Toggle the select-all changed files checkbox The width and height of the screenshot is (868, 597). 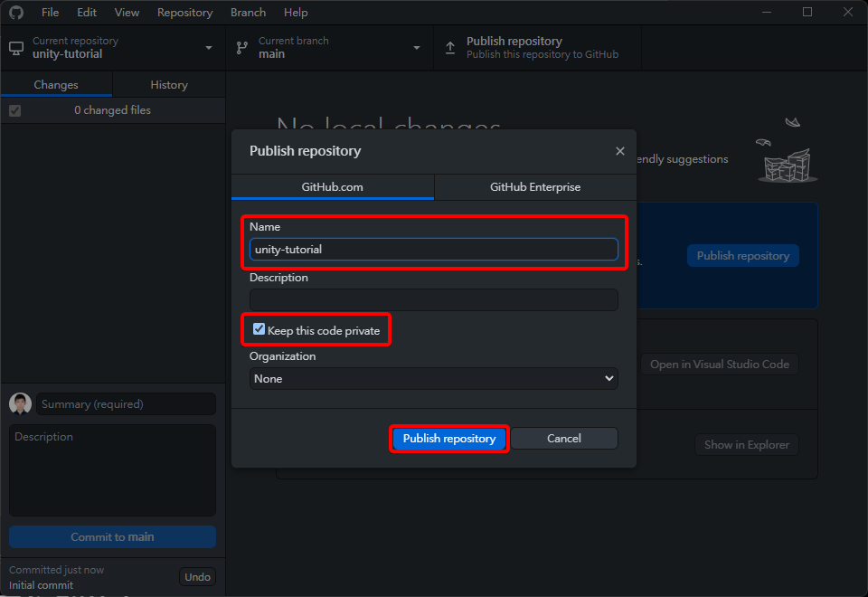click(15, 110)
